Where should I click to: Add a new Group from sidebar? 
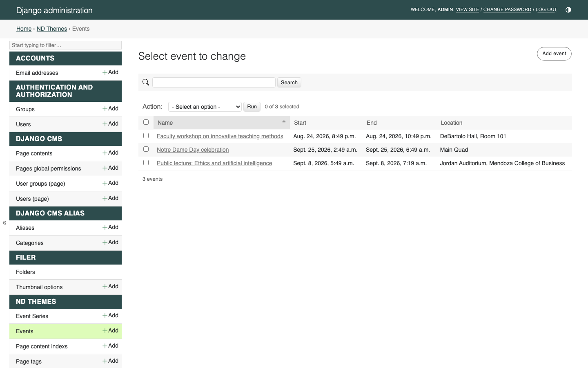pyautogui.click(x=110, y=109)
